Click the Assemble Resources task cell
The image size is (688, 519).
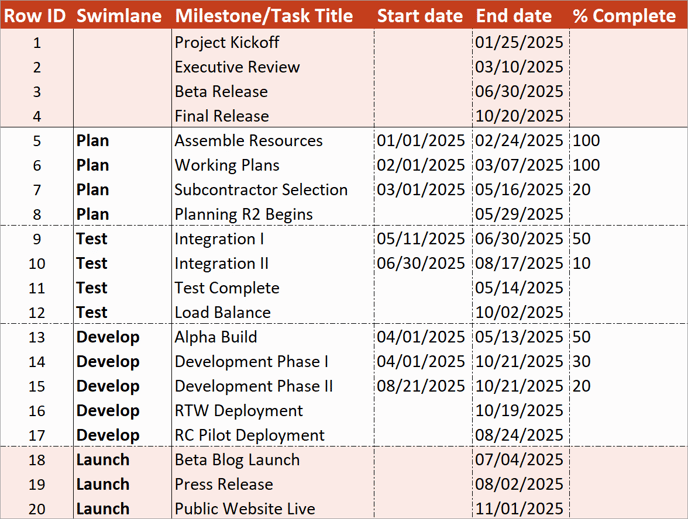tap(248, 140)
